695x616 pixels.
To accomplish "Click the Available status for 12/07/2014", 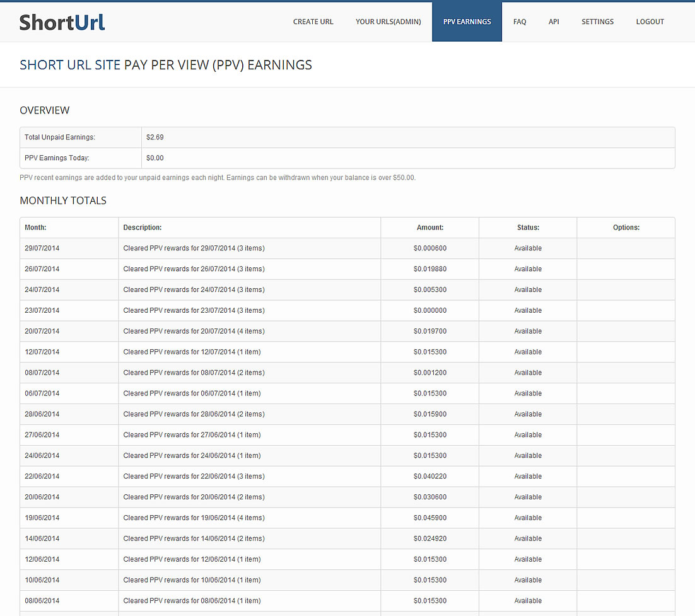I will click(x=528, y=352).
